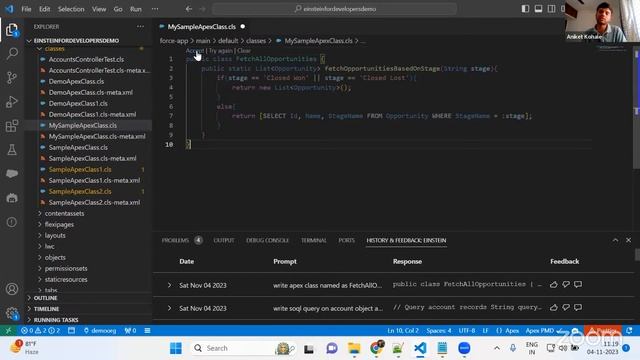Expand the Timeline section
The width and height of the screenshot is (640, 360).
point(46,309)
